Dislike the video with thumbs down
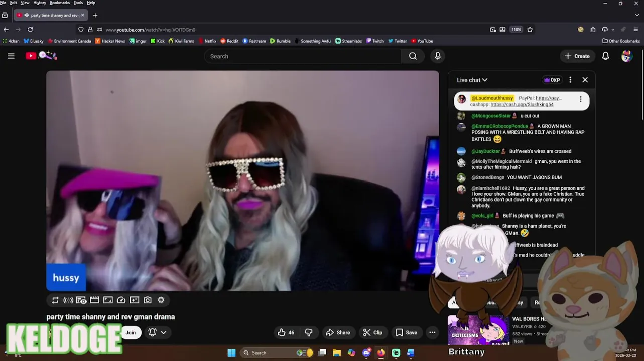Viewport: 644px width, 361px height. click(309, 332)
